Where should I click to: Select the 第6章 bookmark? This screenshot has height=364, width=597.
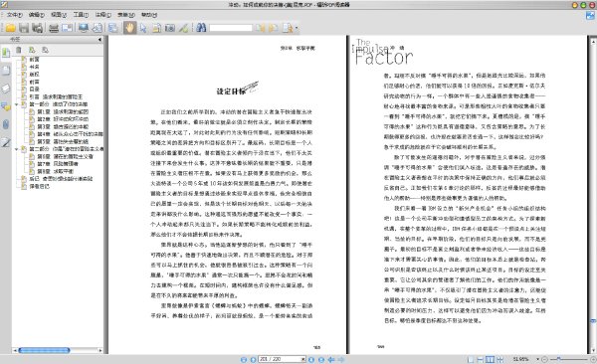(x=65, y=156)
